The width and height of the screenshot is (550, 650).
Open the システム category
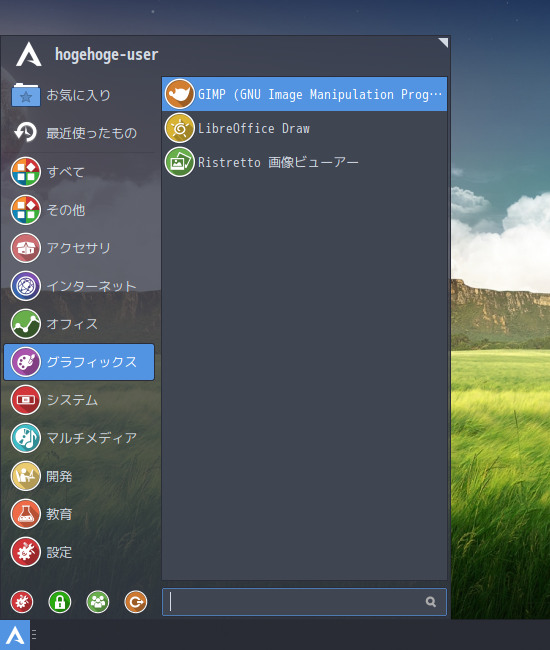click(x=79, y=400)
